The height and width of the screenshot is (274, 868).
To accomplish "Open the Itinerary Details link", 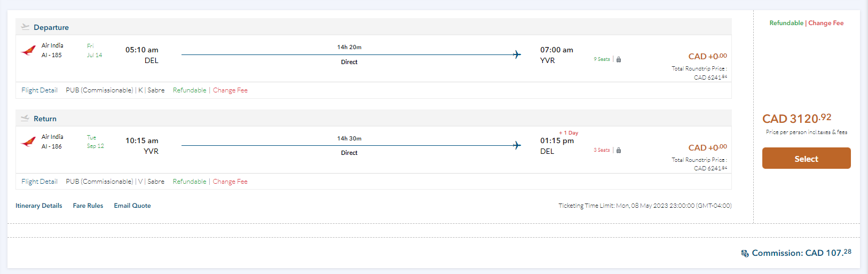I will [x=39, y=206].
